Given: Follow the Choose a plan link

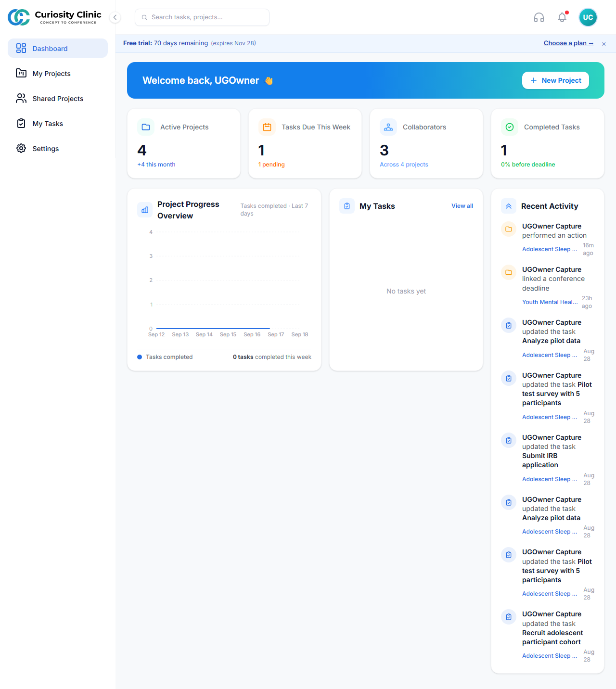Looking at the screenshot, I should point(568,43).
